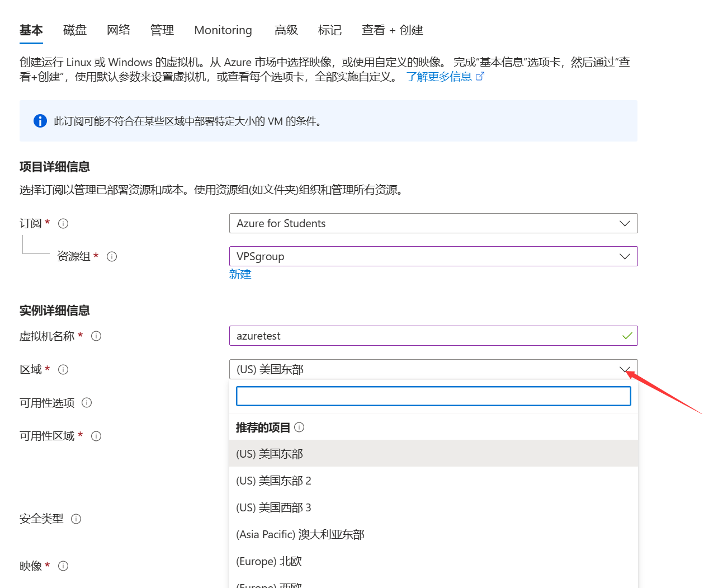This screenshot has width=718, height=588.
Task: Click info icon next to 推荐的项目
Action: (x=299, y=427)
